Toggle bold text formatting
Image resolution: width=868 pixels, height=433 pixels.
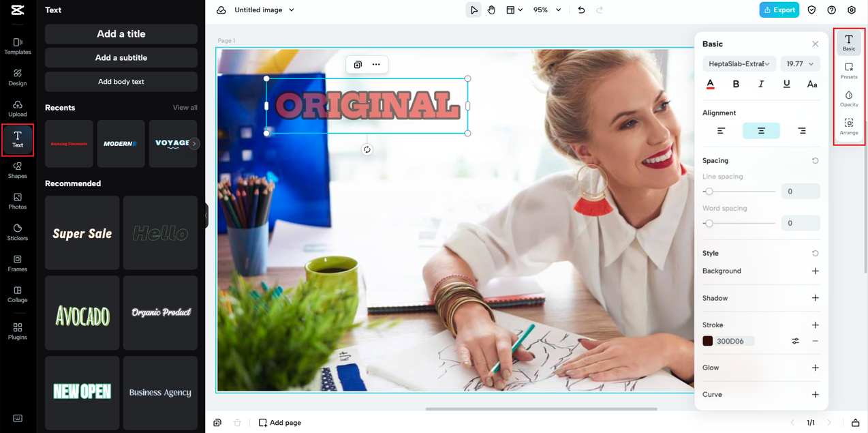736,84
